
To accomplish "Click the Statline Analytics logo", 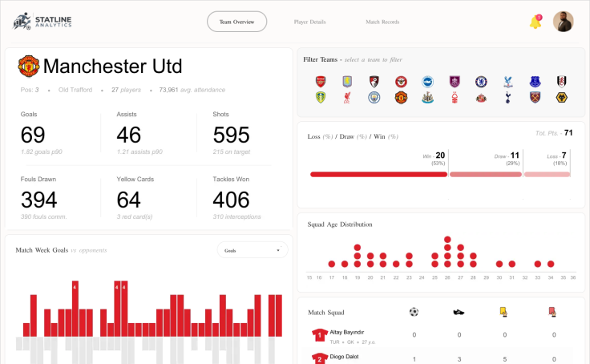I will (x=42, y=22).
